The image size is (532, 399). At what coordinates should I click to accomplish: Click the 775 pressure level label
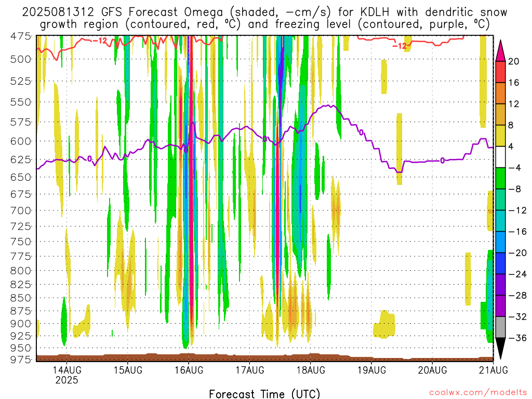pos(21,257)
